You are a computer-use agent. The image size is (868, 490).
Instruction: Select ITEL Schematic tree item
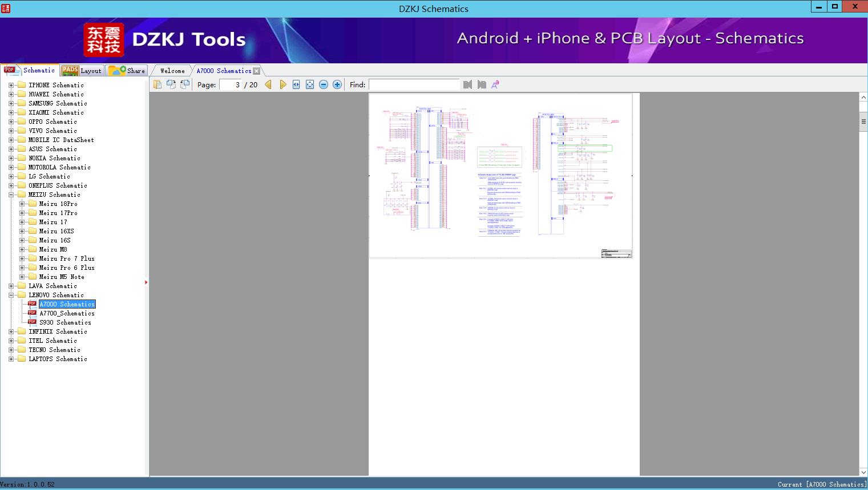[53, 341]
